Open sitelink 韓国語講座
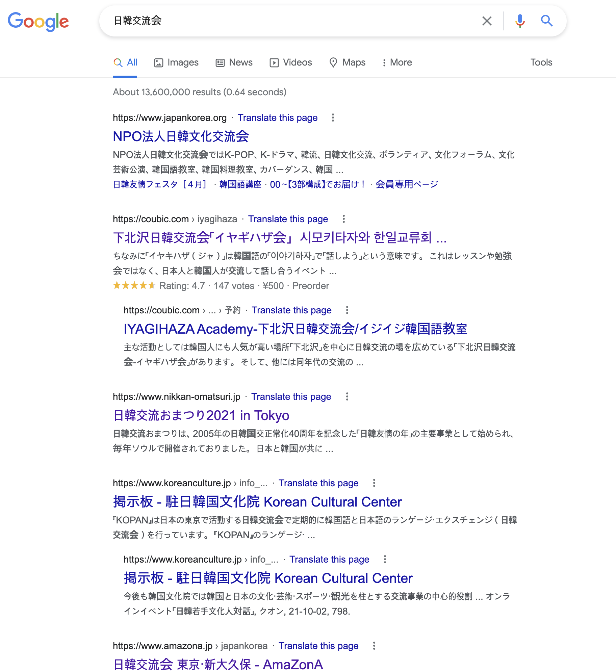616x672 pixels. coord(240,184)
